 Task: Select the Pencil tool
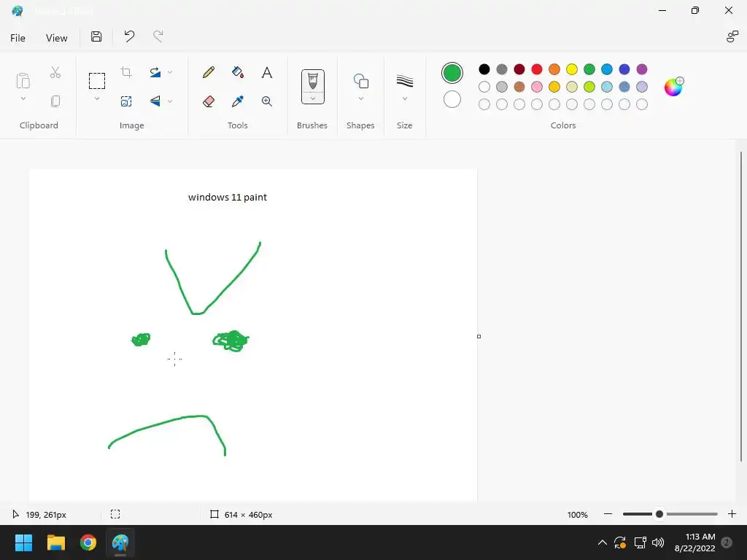(x=208, y=72)
